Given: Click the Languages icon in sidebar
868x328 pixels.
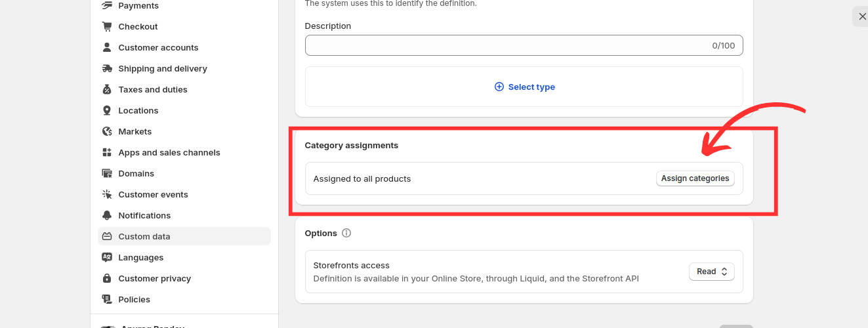Looking at the screenshot, I should (107, 257).
